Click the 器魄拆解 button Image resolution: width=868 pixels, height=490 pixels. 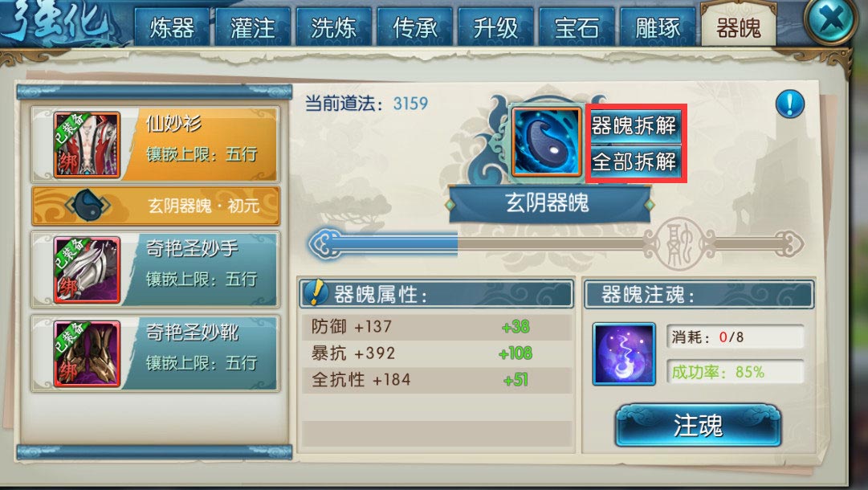(x=634, y=125)
